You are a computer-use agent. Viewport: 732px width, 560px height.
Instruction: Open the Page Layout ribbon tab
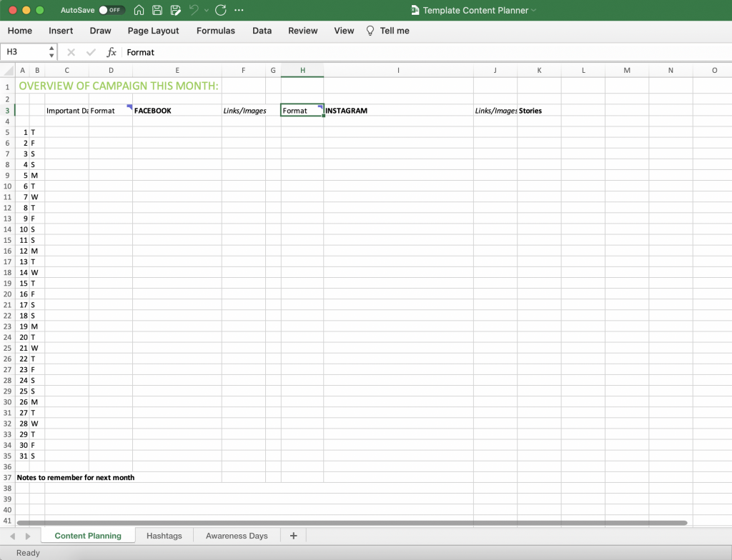coord(153,31)
